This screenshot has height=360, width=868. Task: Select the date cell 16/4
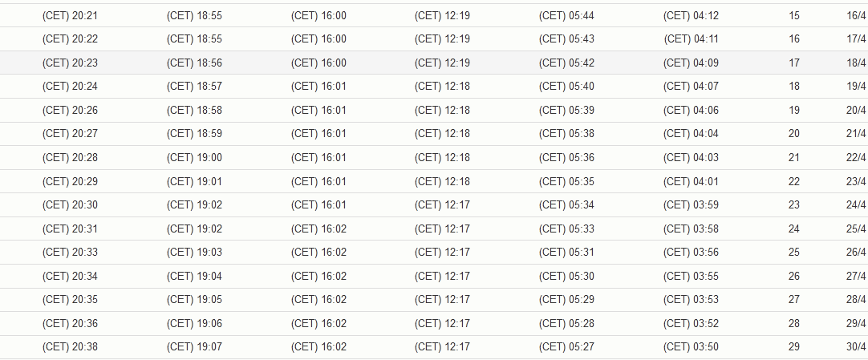point(856,15)
